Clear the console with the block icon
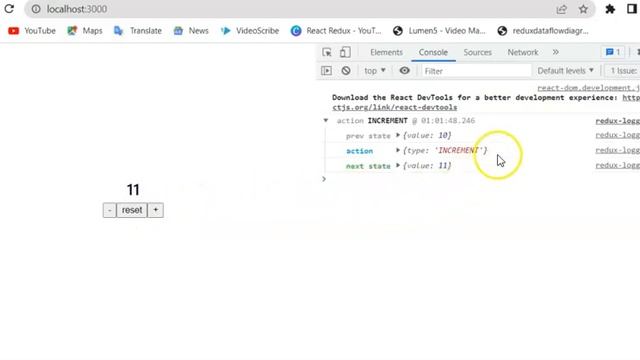 point(346,71)
